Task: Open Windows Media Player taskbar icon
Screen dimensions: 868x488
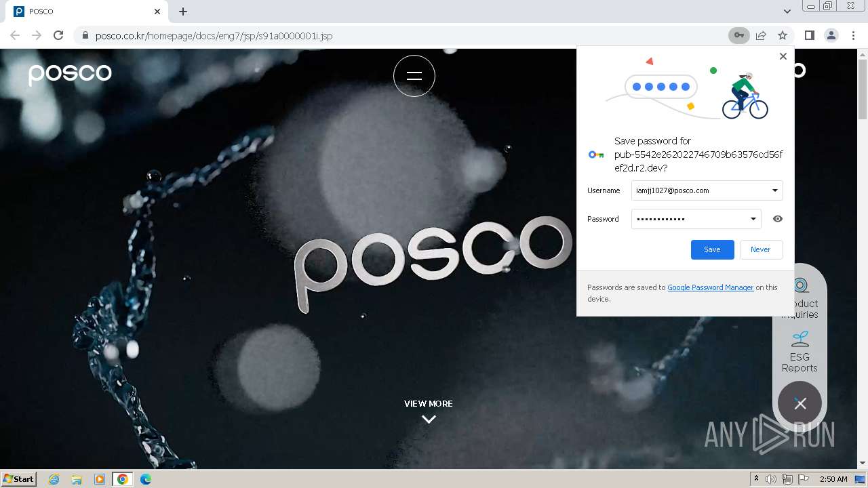Action: [x=100, y=479]
